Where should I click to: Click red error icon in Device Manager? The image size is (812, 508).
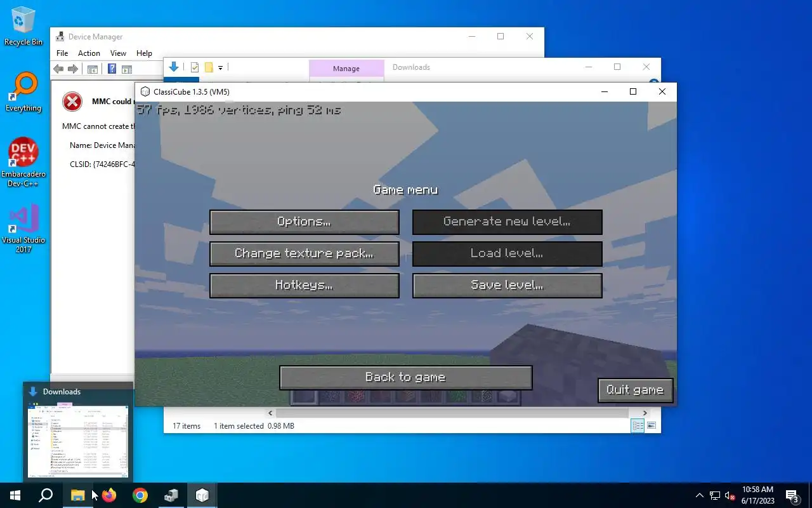pyautogui.click(x=72, y=102)
